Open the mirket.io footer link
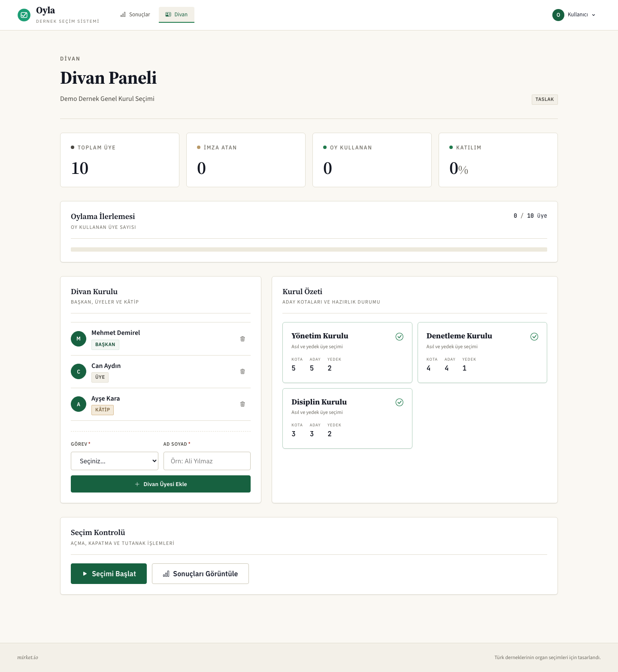 pos(27,657)
